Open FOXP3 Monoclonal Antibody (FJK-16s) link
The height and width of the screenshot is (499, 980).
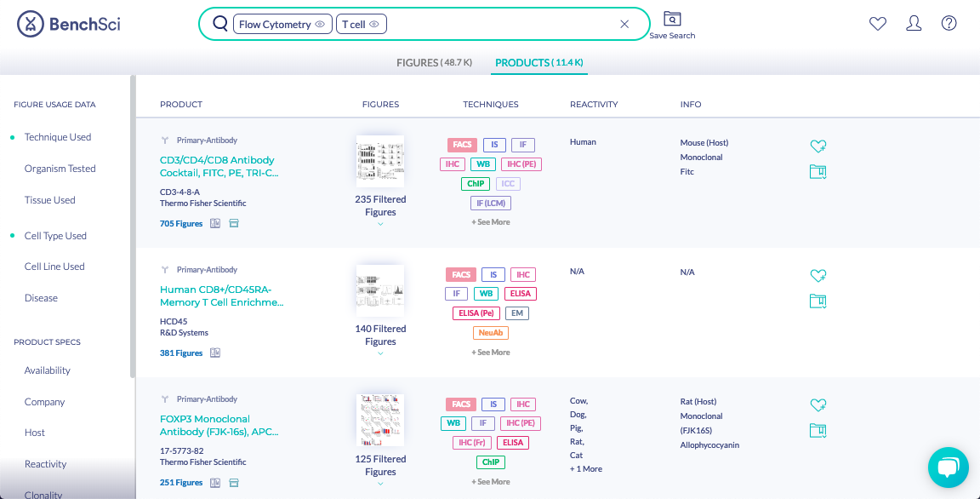pos(219,425)
